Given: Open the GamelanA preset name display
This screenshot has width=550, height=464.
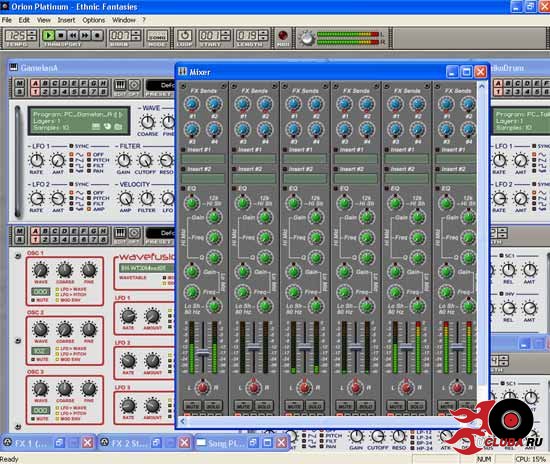Looking at the screenshot, I should click(x=160, y=85).
